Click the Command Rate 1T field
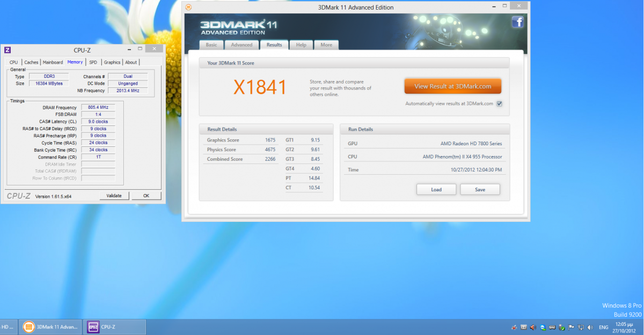Screen dimensions: 644x335 point(98,157)
